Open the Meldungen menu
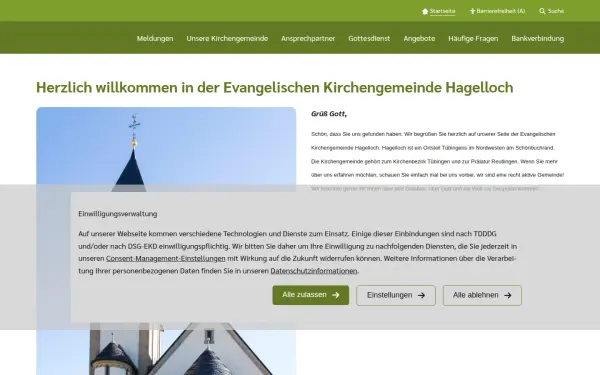600x375 pixels. pos(155,39)
